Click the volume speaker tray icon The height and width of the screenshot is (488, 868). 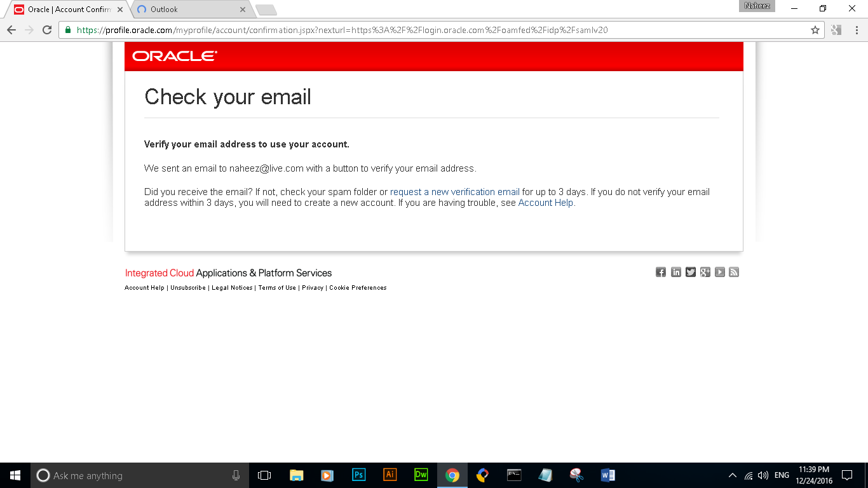763,475
